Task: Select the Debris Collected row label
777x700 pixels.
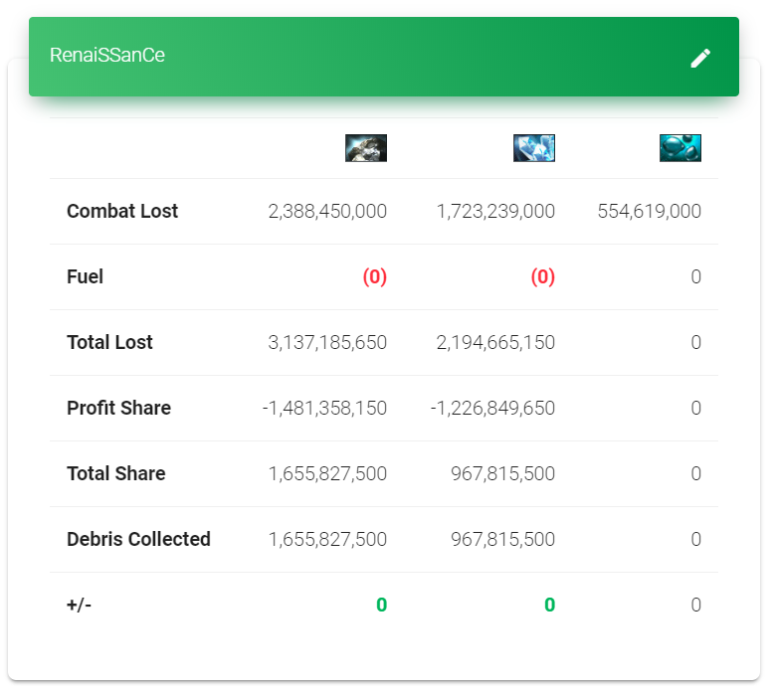Action: click(138, 539)
